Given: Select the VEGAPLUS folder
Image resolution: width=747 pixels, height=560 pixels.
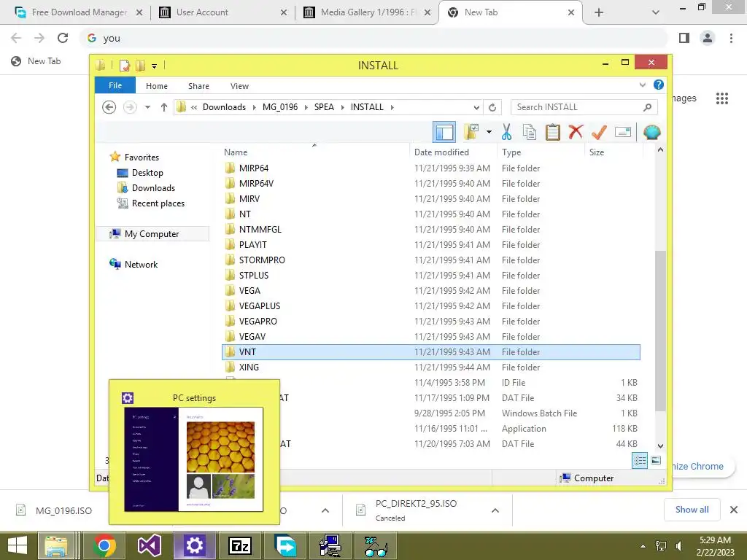Looking at the screenshot, I should click(430, 306).
